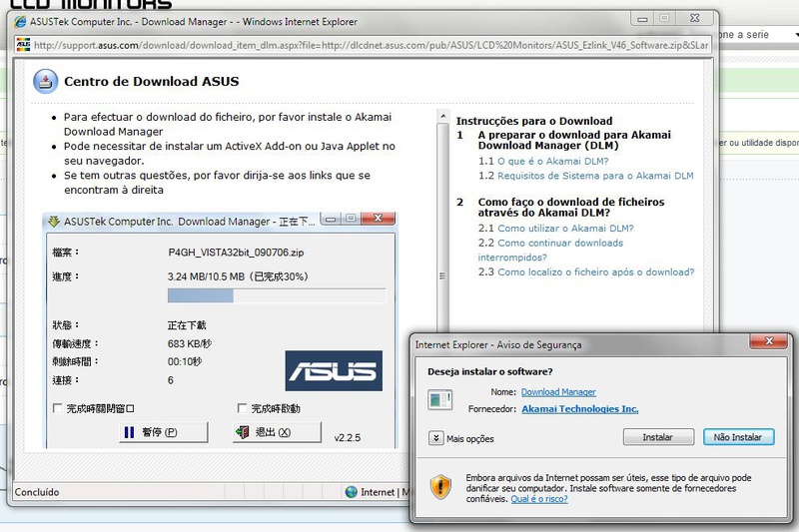799x532 pixels.
Task: Click file name P4GH_VISTA32bit_090706.zip
Action: [x=236, y=252]
